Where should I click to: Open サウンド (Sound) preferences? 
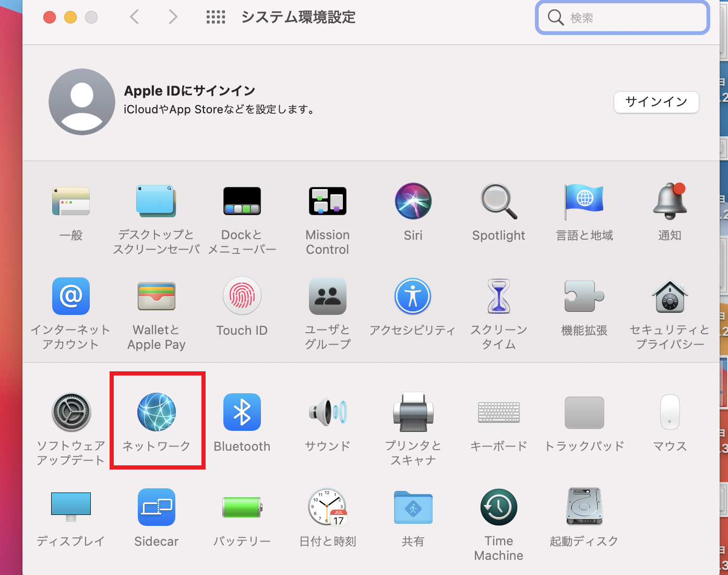pos(328,412)
